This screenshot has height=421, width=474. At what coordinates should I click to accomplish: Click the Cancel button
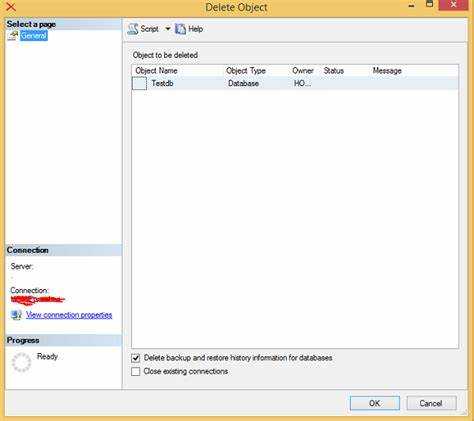(x=431, y=403)
